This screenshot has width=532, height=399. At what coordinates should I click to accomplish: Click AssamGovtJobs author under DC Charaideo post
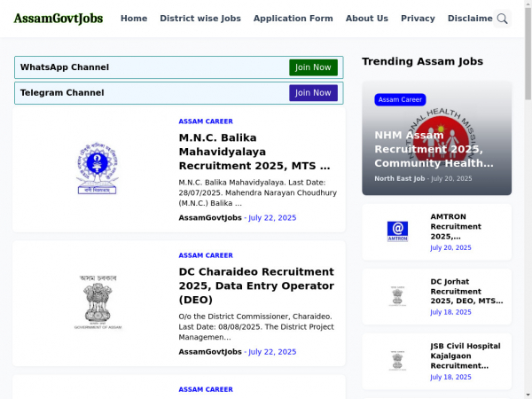(210, 352)
